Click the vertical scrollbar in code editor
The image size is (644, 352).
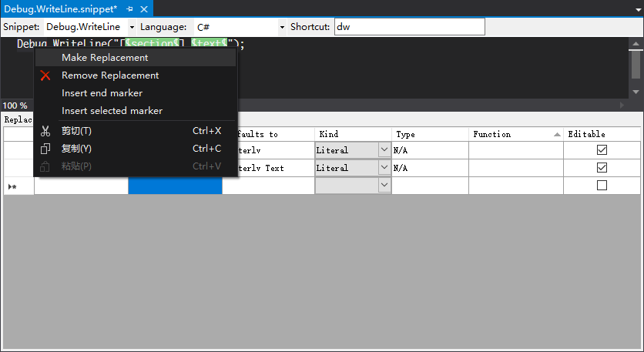[636, 65]
